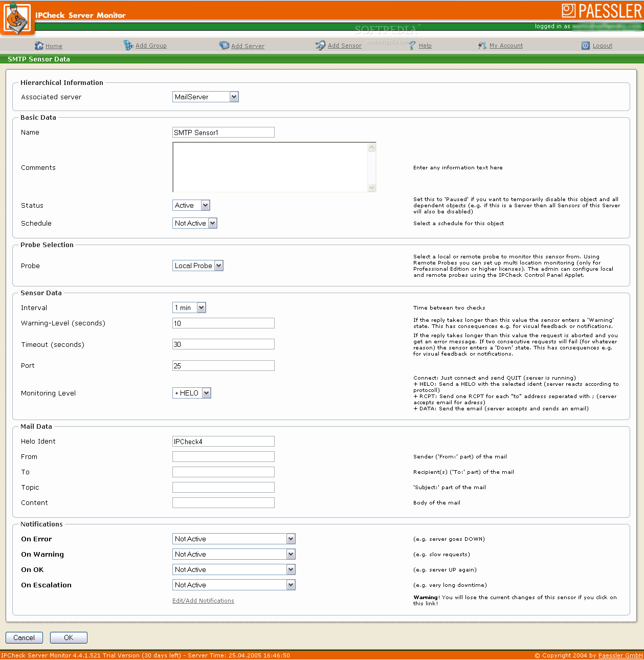Click the IPCheck mascot logo icon
The height and width of the screenshot is (660, 644).
click(x=17, y=18)
